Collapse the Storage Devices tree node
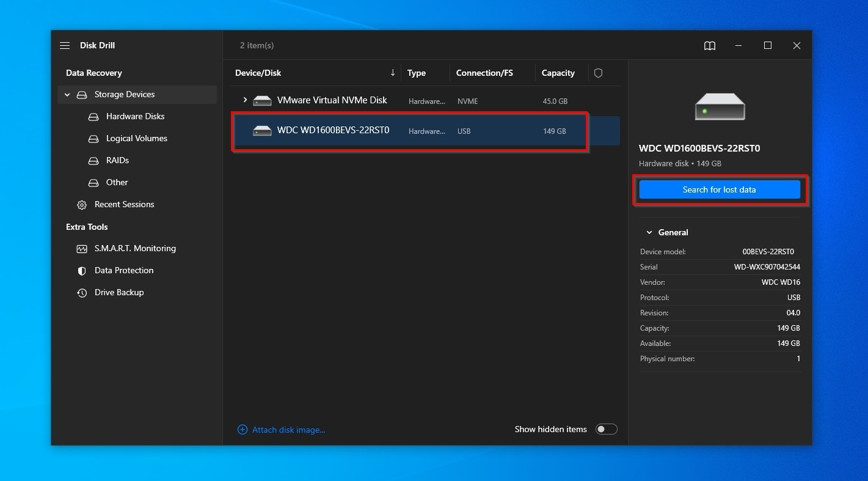Screen dimensions: 868x481 point(67,95)
